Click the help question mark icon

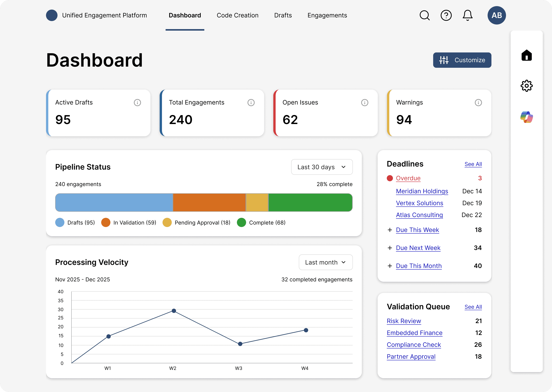pos(446,16)
